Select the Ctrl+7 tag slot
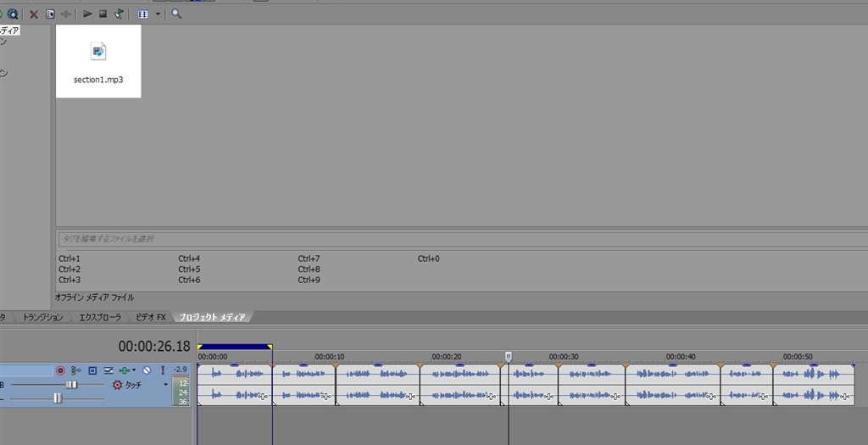This screenshot has width=868, height=445. pyautogui.click(x=309, y=259)
